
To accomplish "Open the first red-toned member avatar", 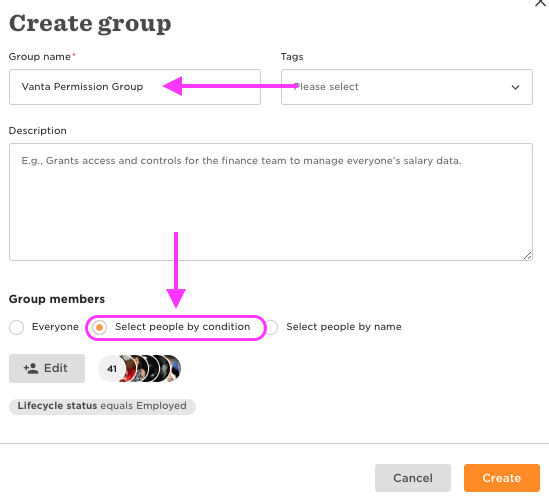I will point(128,368).
